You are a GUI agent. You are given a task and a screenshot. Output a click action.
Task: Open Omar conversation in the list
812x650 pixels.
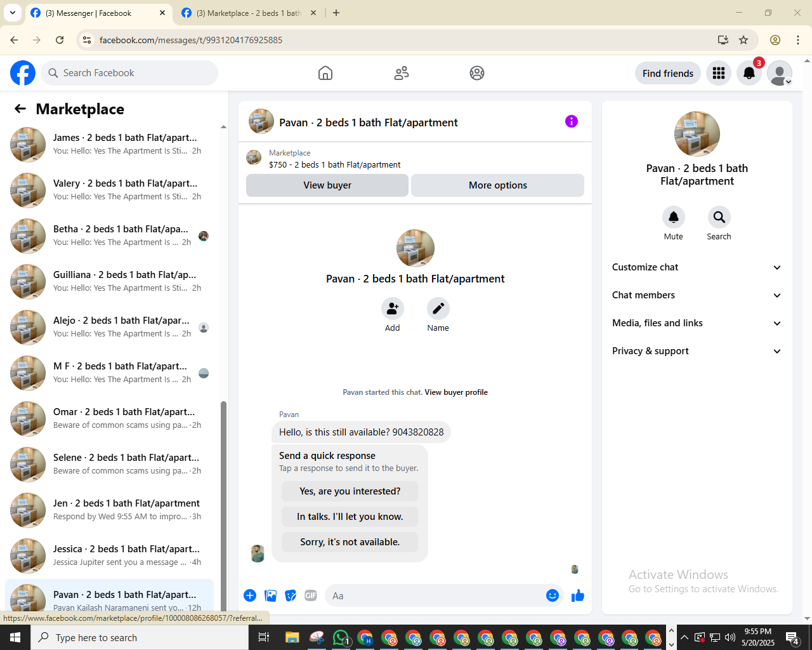point(109,419)
